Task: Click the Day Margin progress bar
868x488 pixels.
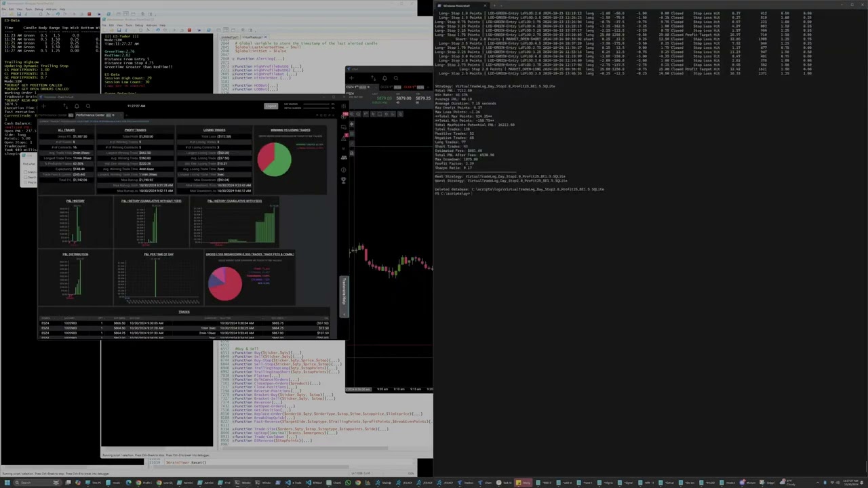Action: (x=316, y=104)
